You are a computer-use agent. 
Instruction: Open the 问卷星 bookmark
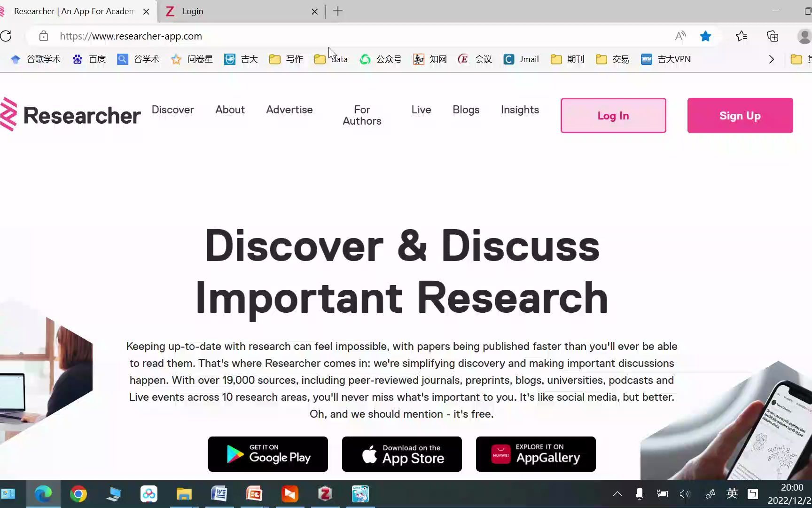click(x=192, y=59)
